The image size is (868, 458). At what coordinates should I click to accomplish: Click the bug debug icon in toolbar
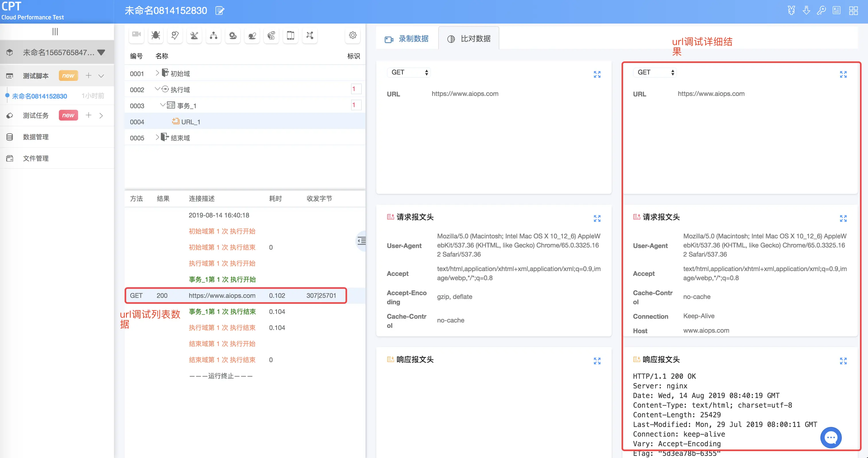tap(156, 35)
